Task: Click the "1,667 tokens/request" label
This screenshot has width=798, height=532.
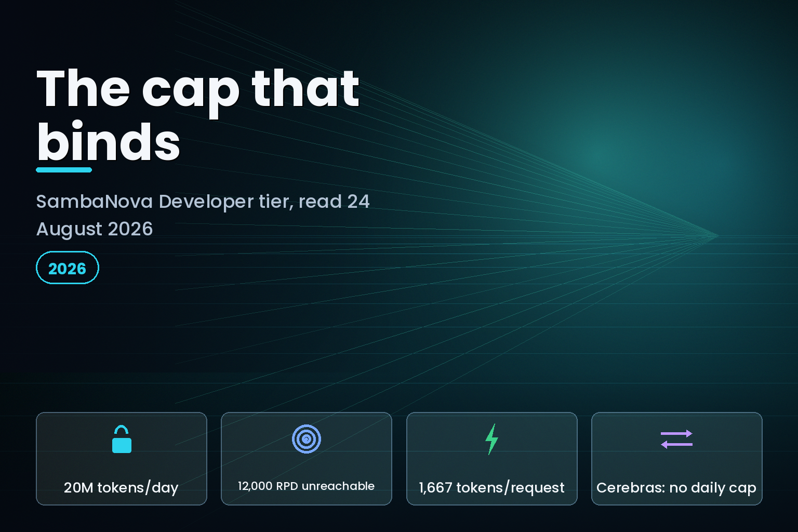Action: pyautogui.click(x=491, y=488)
